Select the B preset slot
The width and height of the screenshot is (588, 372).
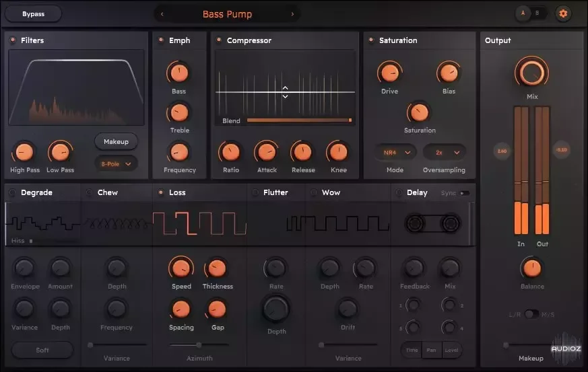pos(537,13)
